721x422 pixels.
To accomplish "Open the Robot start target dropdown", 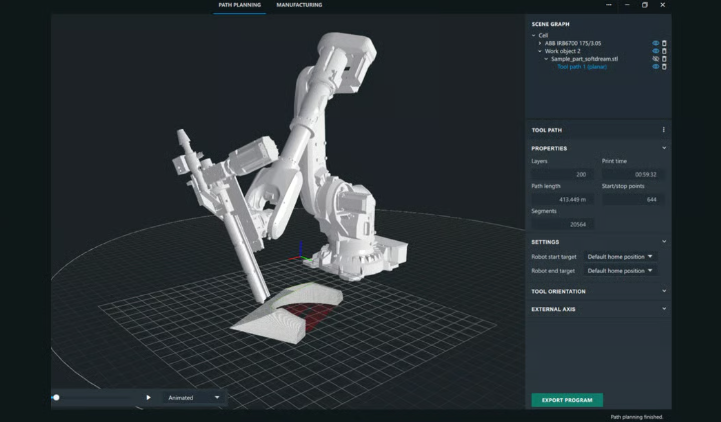I will 621,257.
